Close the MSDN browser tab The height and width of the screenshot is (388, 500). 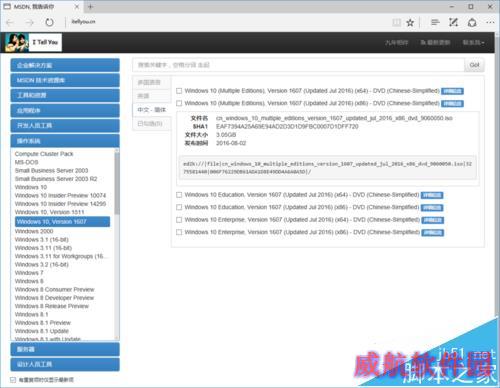77,7
